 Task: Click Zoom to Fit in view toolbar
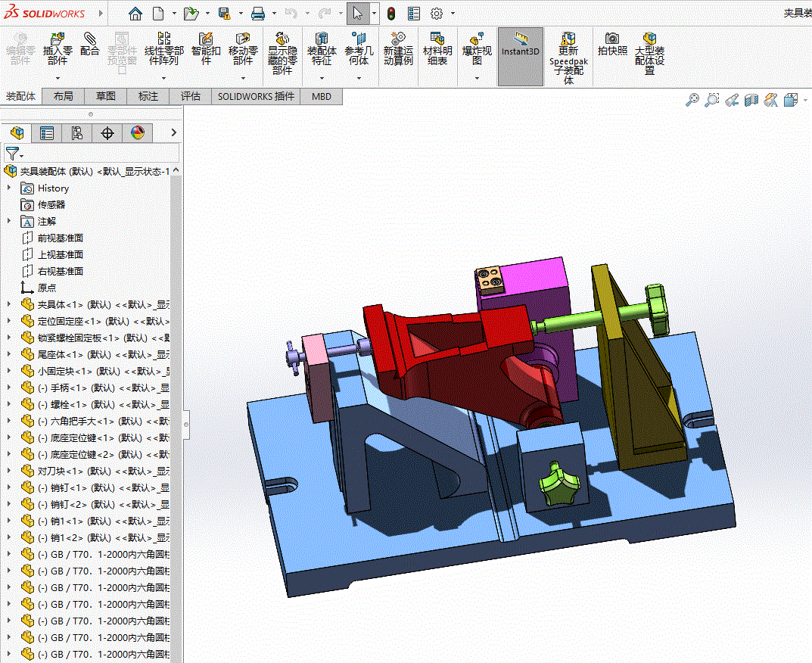pos(692,99)
